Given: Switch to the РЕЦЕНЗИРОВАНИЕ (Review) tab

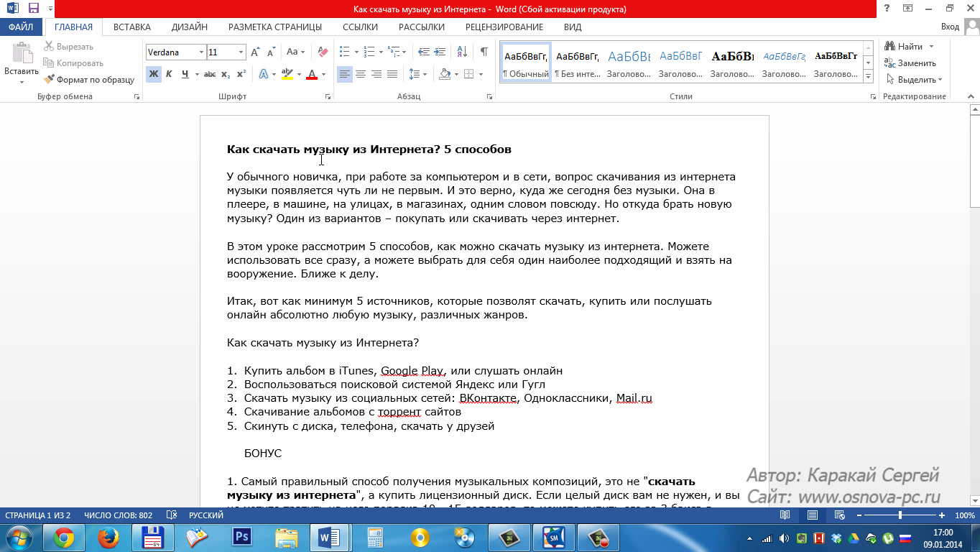Looking at the screenshot, I should (x=504, y=27).
